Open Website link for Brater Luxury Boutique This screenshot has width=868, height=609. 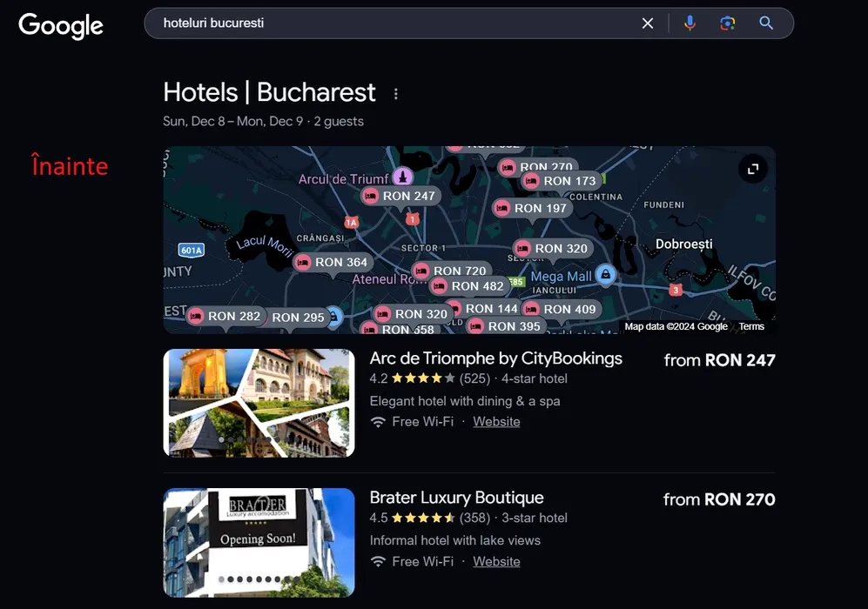[496, 561]
